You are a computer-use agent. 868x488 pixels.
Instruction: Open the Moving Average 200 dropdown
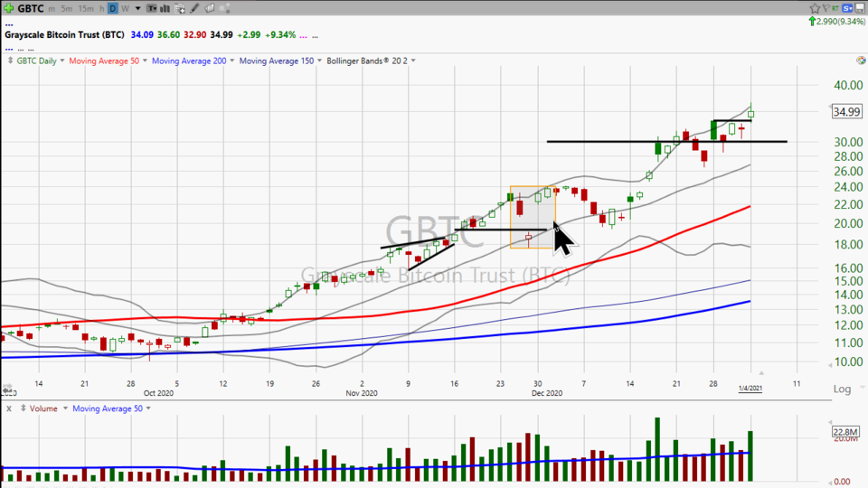tap(232, 61)
